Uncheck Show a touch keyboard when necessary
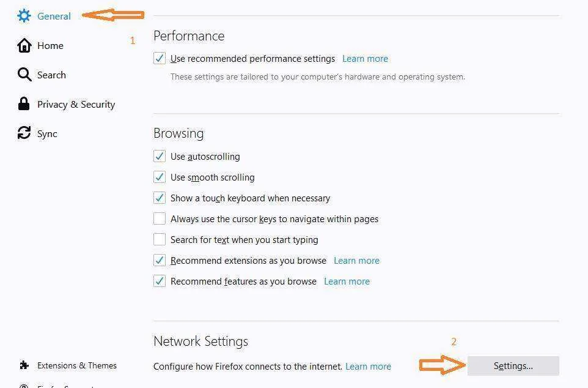Image resolution: width=588 pixels, height=388 pixels. point(160,198)
